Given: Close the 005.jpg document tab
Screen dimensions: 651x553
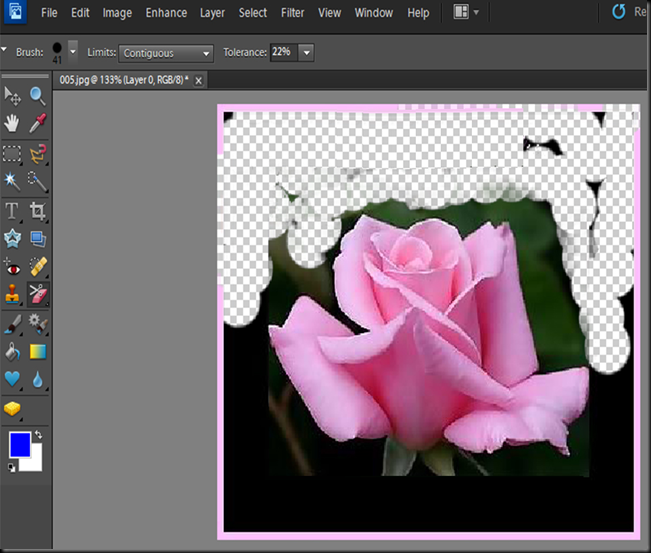Looking at the screenshot, I should (x=198, y=81).
